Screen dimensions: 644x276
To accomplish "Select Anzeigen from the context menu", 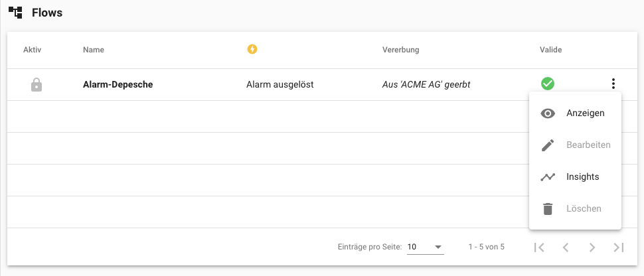I will point(585,113).
